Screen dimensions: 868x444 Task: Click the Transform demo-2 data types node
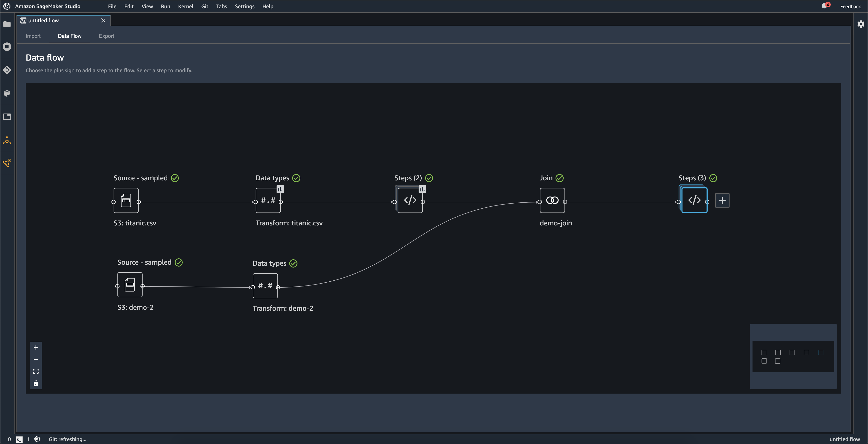[x=265, y=285]
